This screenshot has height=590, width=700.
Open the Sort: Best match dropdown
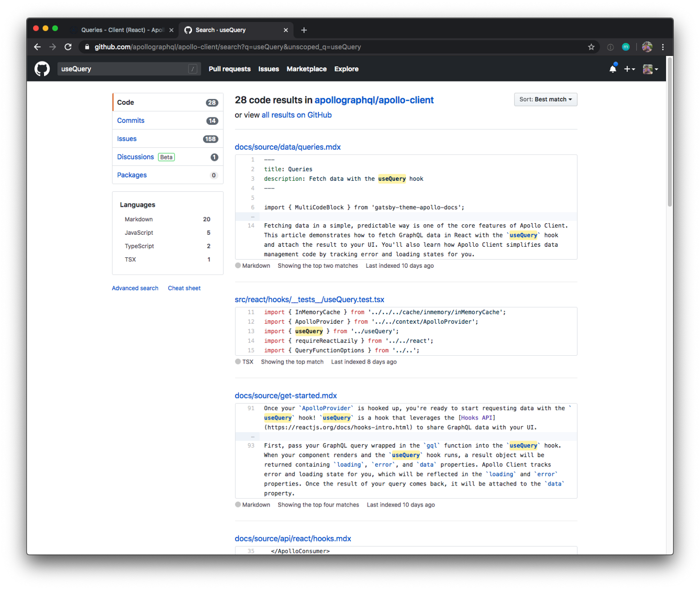point(545,99)
